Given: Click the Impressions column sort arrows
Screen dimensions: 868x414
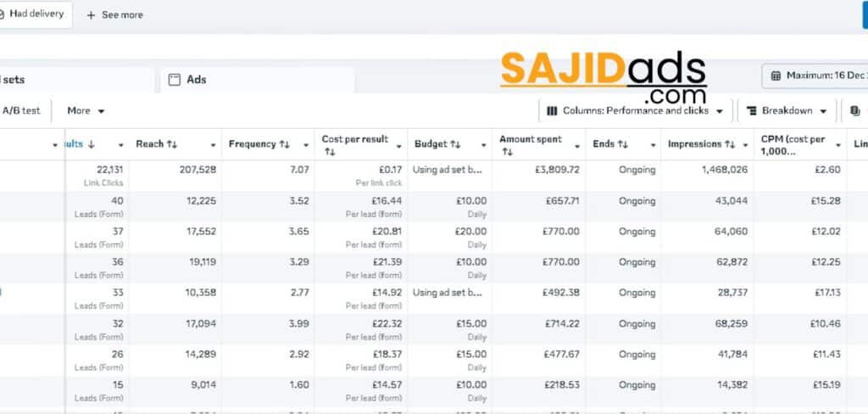Looking at the screenshot, I should (729, 144).
